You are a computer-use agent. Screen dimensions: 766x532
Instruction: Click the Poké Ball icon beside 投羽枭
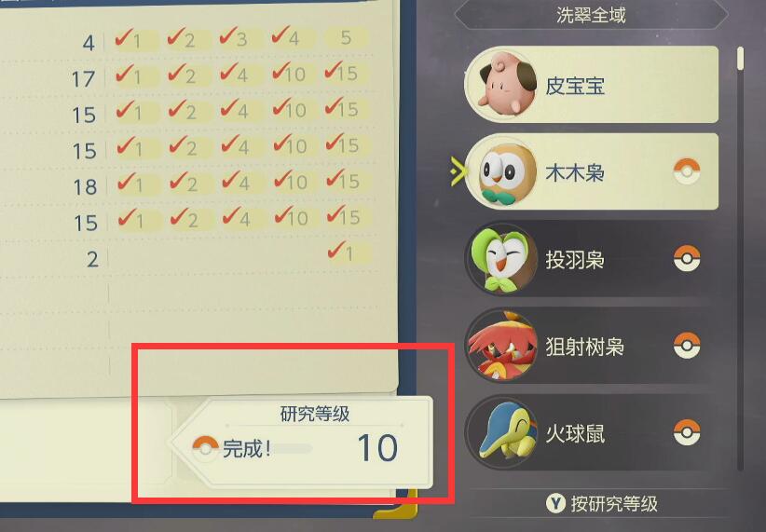[687, 258]
